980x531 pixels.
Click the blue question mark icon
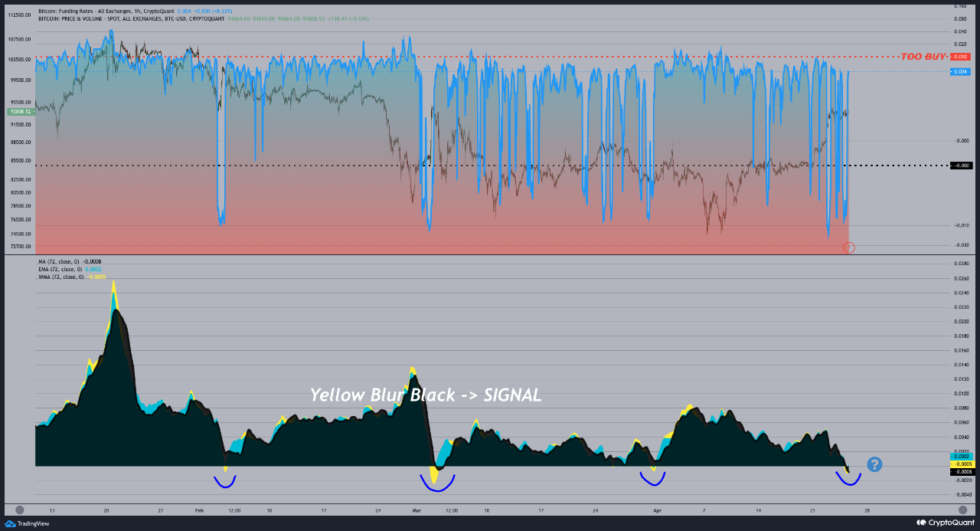874,464
